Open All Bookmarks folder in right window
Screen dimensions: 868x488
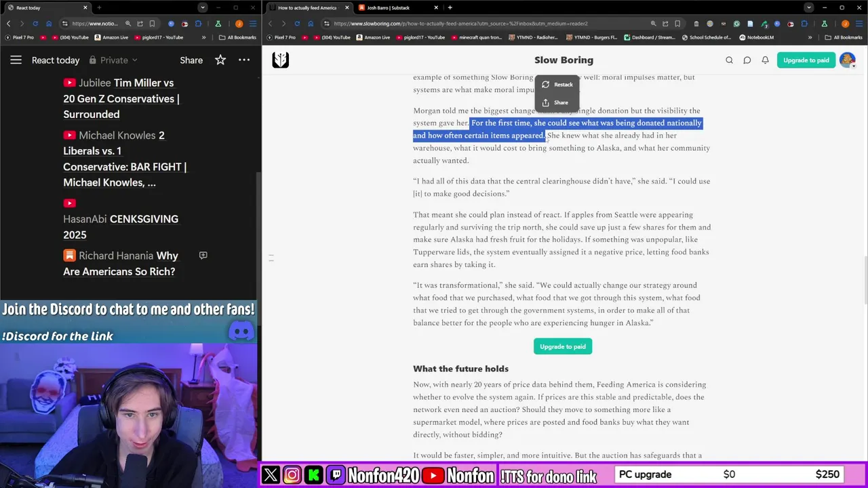pyautogui.click(x=844, y=37)
